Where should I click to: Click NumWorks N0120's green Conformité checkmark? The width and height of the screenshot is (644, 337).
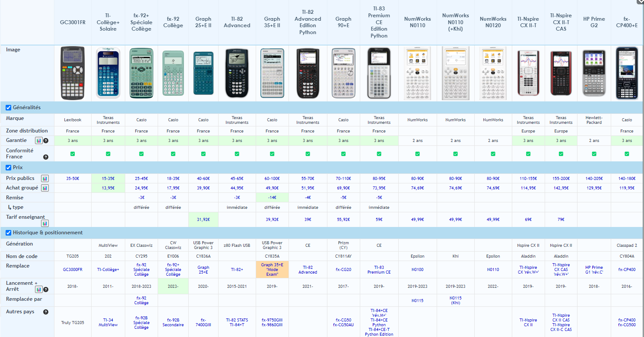[x=493, y=154]
